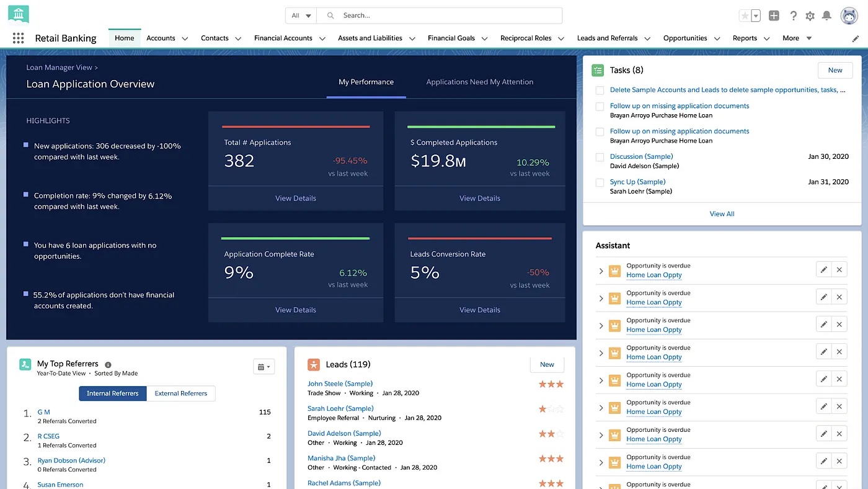Click New button in Tasks panel
Image resolution: width=868 pixels, height=489 pixels.
(835, 70)
